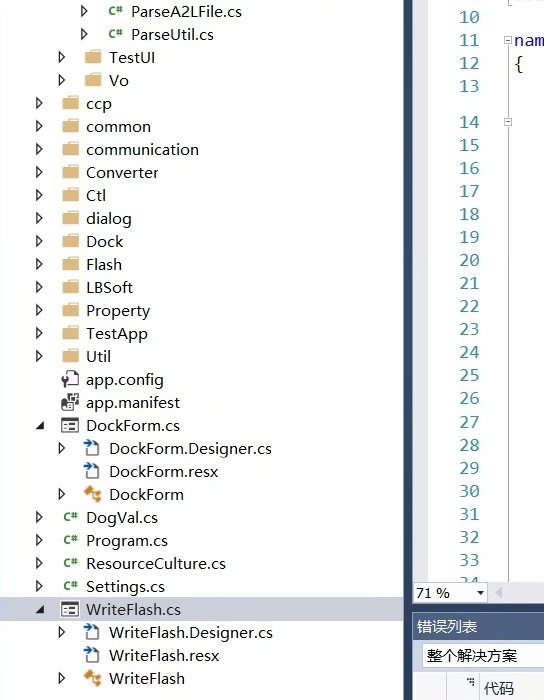Click the Flash folder icon
544x700 pixels.
[x=71, y=264]
